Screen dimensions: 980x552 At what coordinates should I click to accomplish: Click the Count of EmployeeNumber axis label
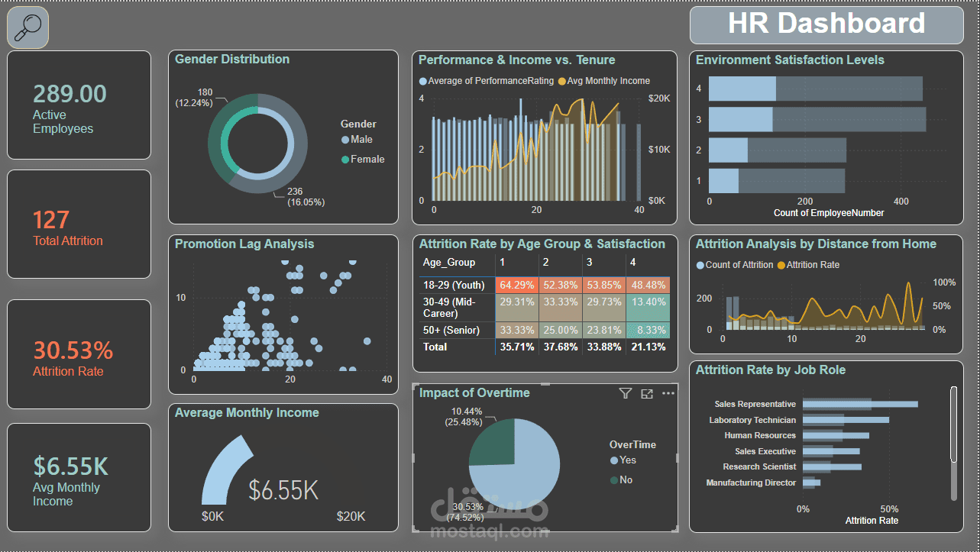pos(829,213)
